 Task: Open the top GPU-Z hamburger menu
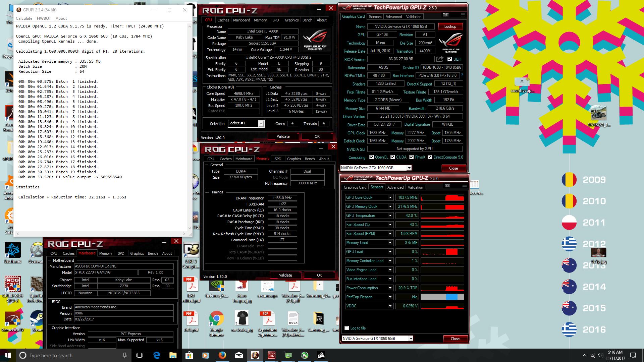click(463, 15)
